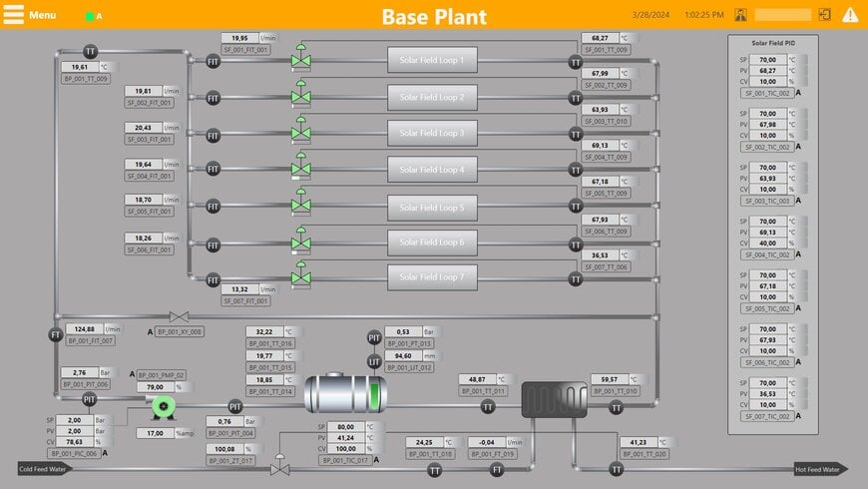This screenshot has width=868, height=489.
Task: Click the Menu label in header
Action: click(43, 15)
